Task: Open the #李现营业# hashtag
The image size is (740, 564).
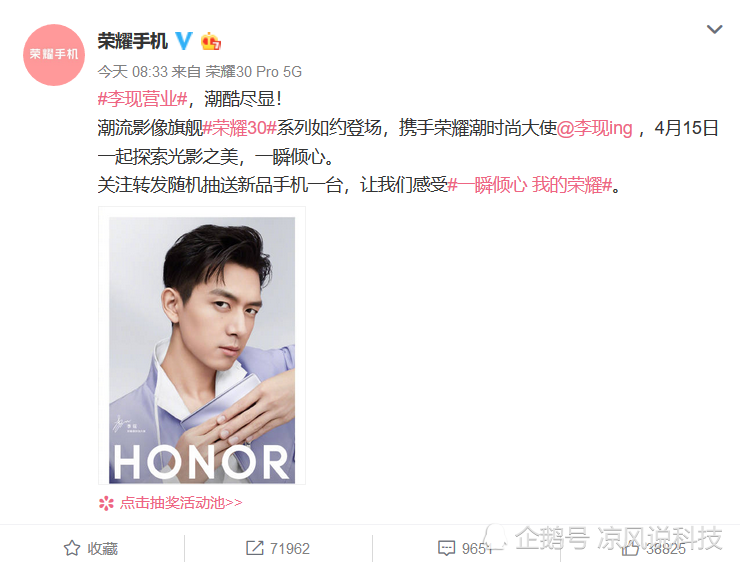Action: click(143, 99)
